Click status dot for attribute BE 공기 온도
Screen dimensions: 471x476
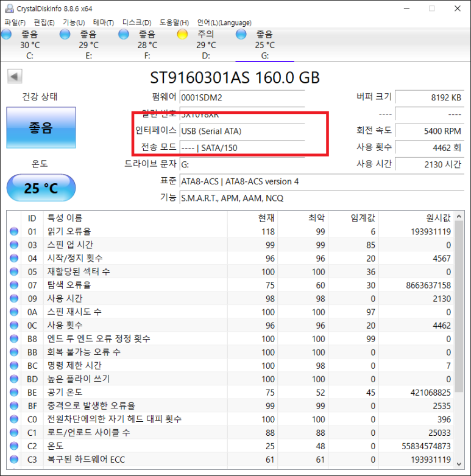coord(14,392)
